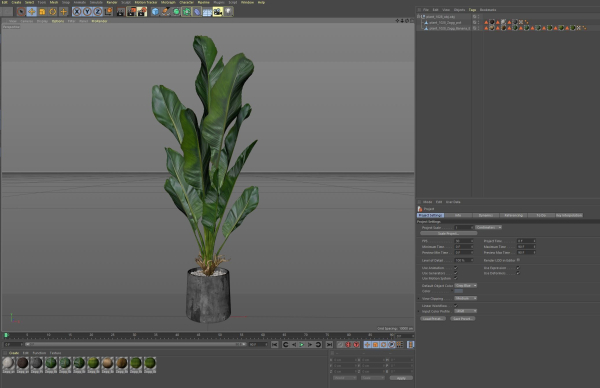The height and width of the screenshot is (388, 600).
Task: Expand the root plant object in tree
Action: point(419,17)
